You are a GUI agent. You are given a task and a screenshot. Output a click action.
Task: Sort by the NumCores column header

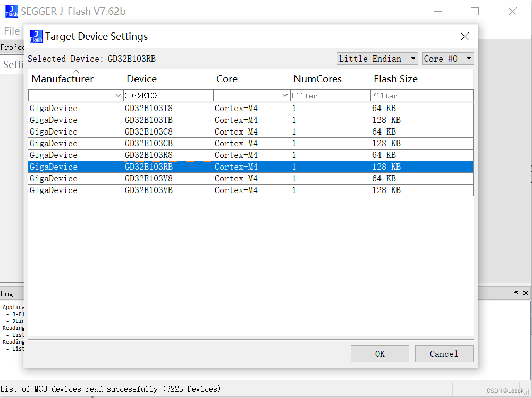[x=330, y=79]
